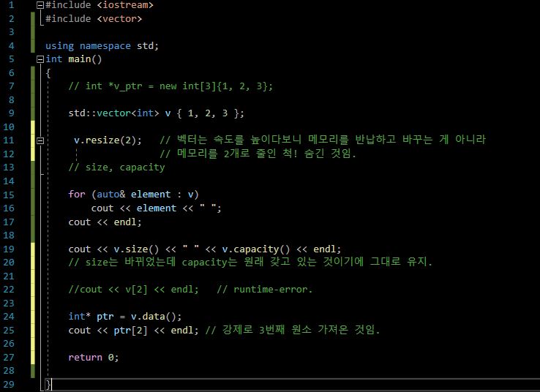The width and height of the screenshot is (540, 392).
Task: Click the Korean comment on line 20
Action: pyautogui.click(x=250, y=263)
